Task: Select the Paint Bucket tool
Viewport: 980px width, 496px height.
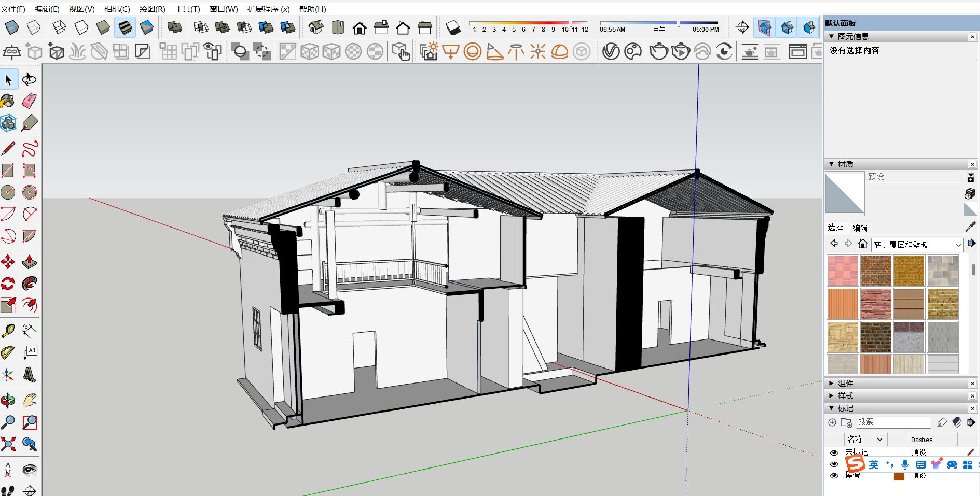Action: [8, 101]
